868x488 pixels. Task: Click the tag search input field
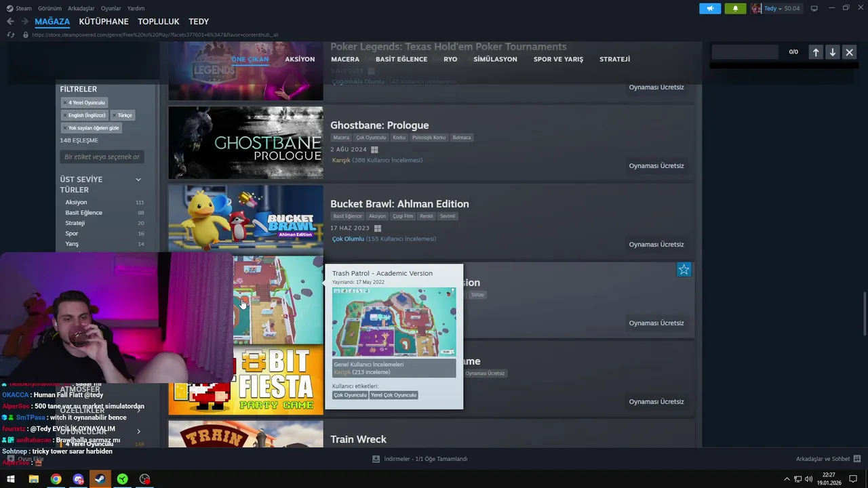click(102, 157)
